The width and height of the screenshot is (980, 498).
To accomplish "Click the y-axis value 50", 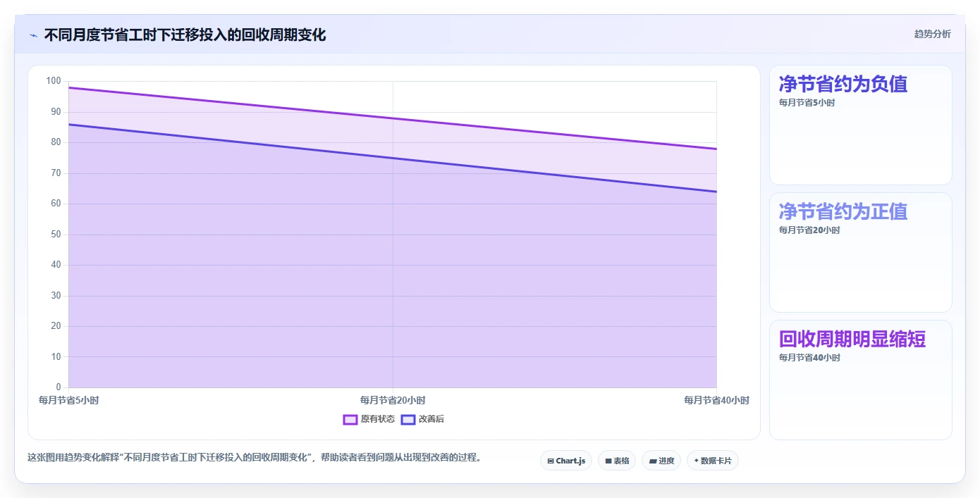I will (56, 235).
